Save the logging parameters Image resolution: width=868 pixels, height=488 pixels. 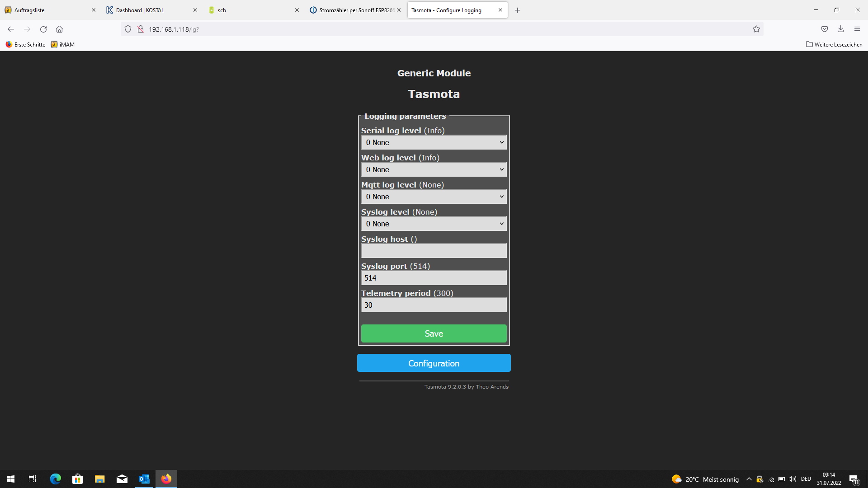(x=434, y=333)
